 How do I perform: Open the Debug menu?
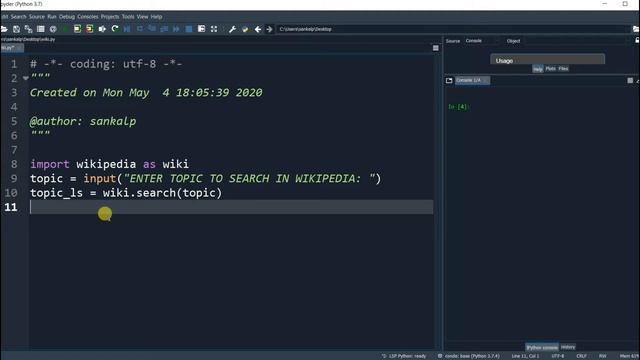[x=67, y=17]
